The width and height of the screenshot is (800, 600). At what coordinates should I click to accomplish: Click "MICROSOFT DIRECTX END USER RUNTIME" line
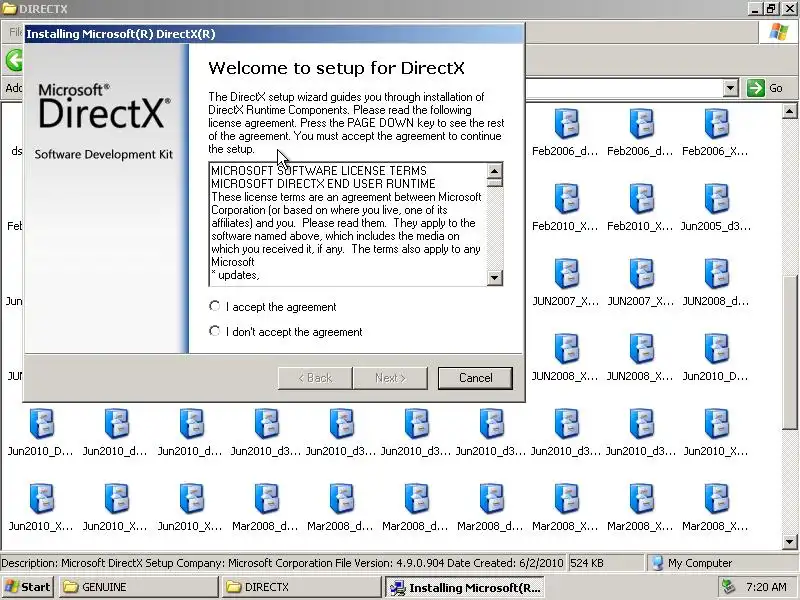[323, 184]
